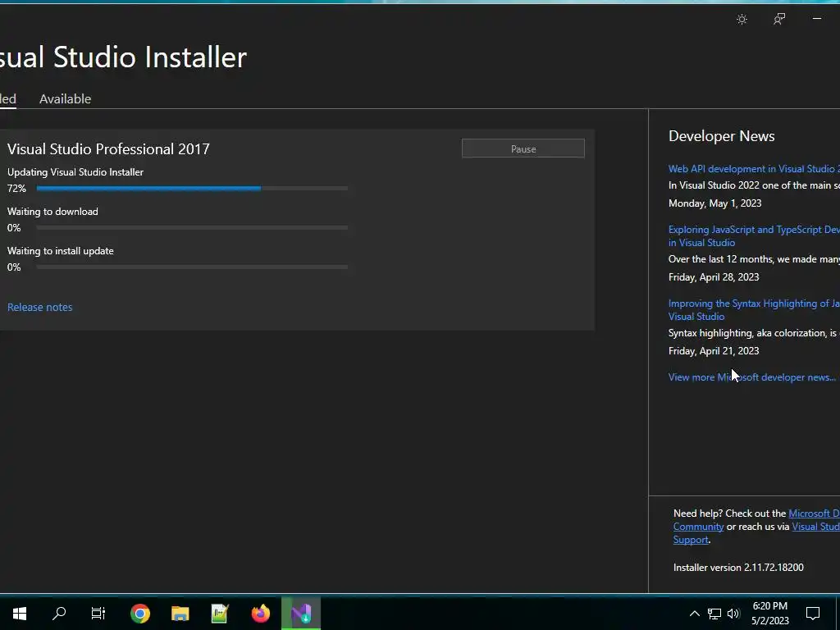Viewport: 840px width, 630px height.
Task: Open View more Microsoft developer news link
Action: (752, 377)
